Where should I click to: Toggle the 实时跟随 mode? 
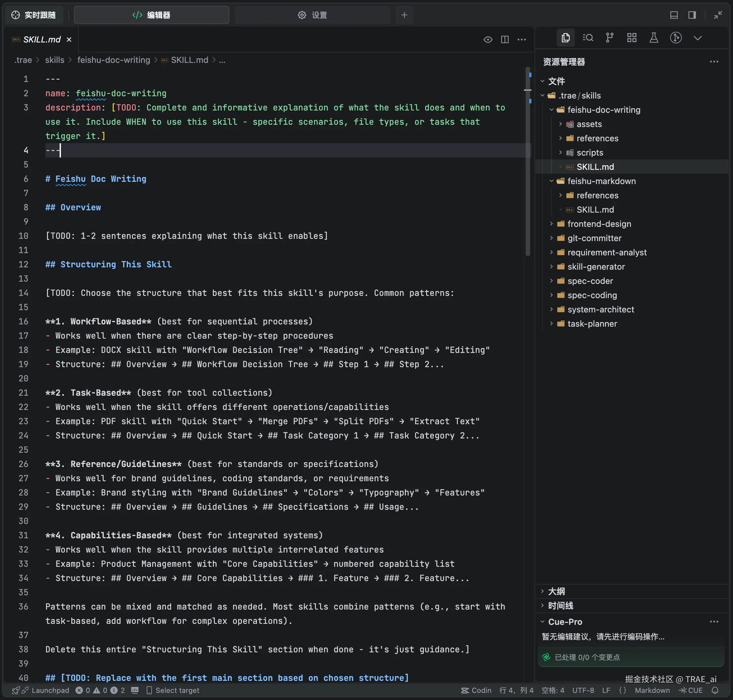[x=34, y=15]
